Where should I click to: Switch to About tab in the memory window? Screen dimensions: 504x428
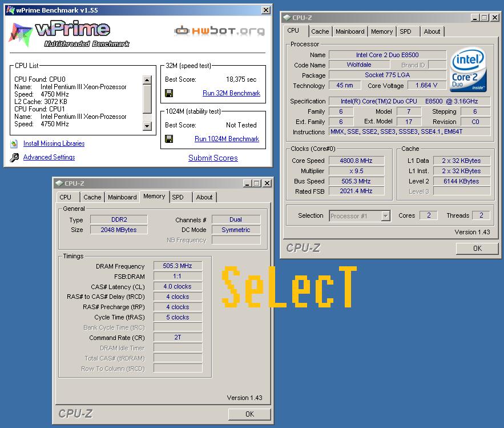pyautogui.click(x=204, y=197)
